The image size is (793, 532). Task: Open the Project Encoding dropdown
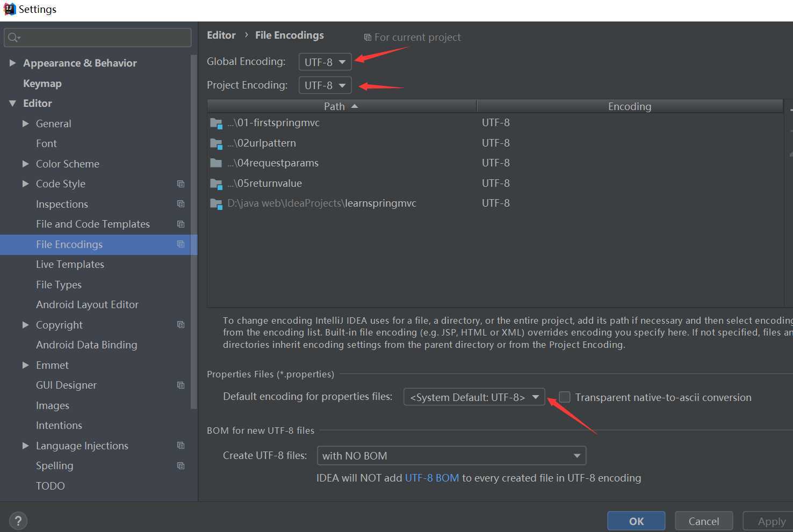(325, 85)
